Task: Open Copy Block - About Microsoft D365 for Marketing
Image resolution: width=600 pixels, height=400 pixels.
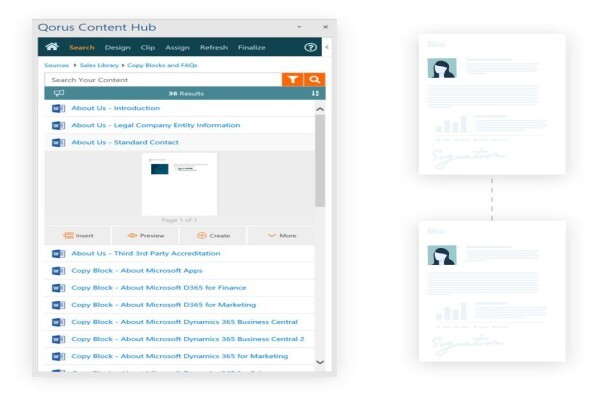Action: (163, 305)
